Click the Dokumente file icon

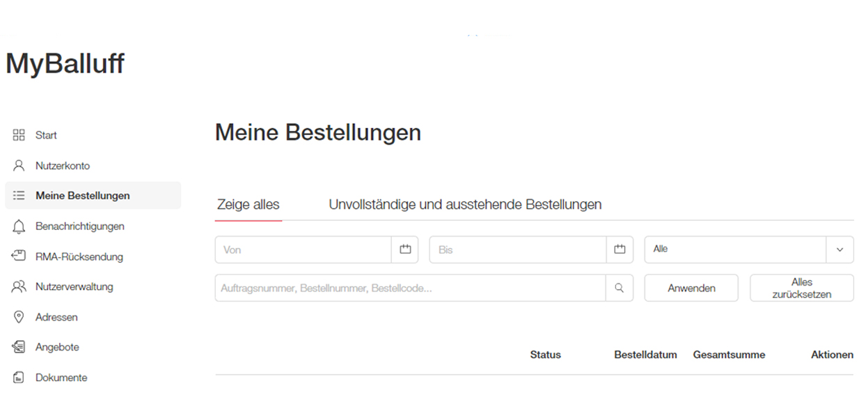tap(19, 378)
